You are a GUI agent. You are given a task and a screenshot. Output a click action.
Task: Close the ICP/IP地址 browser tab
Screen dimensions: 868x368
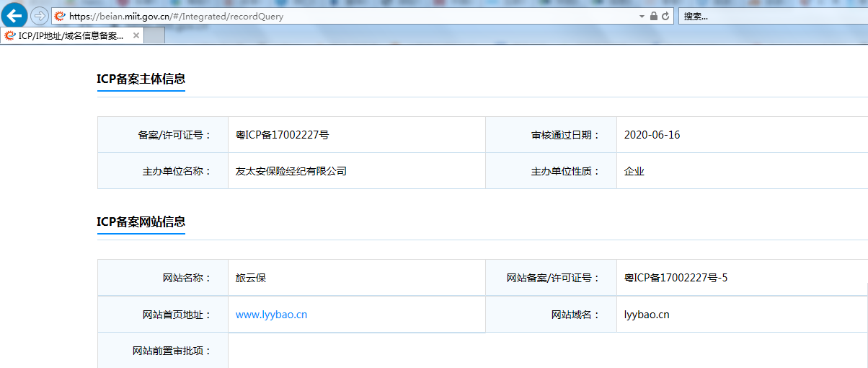click(136, 35)
